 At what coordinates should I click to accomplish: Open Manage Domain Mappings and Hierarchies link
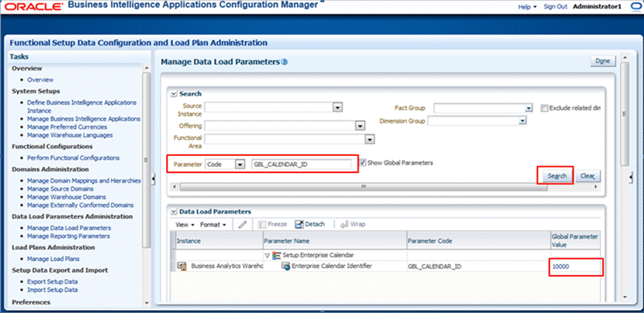84,180
